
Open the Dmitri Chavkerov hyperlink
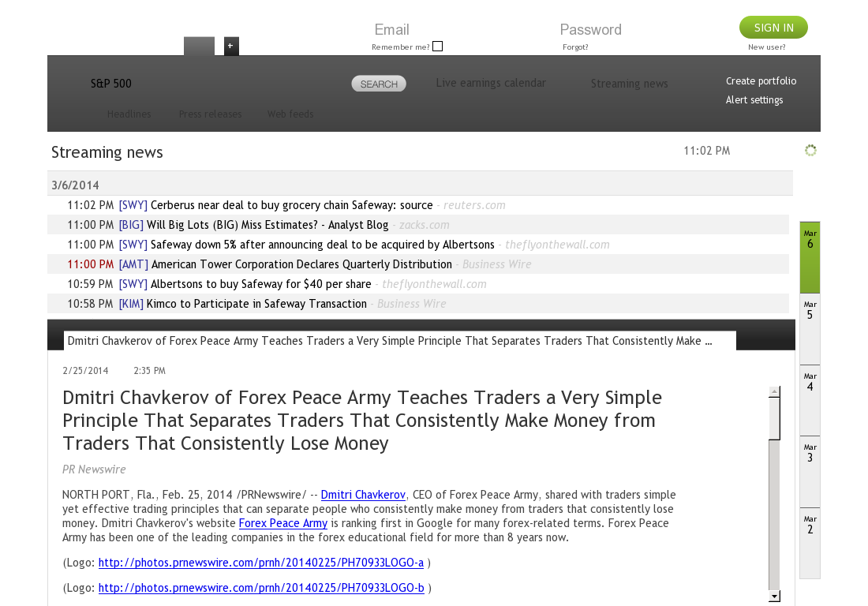tap(363, 495)
